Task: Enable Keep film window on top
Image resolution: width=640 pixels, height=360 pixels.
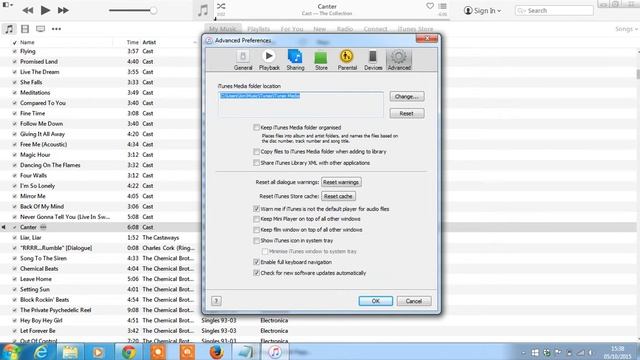Action: (x=256, y=230)
